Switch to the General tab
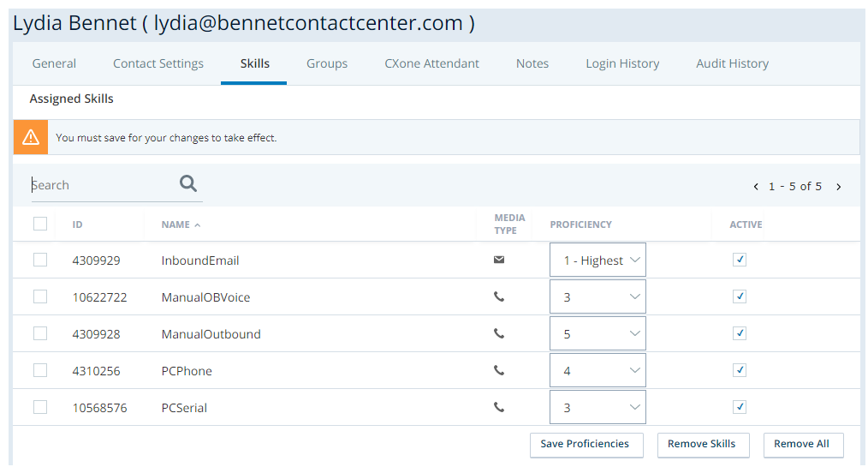Screen dimensions: 868x473 point(54,63)
